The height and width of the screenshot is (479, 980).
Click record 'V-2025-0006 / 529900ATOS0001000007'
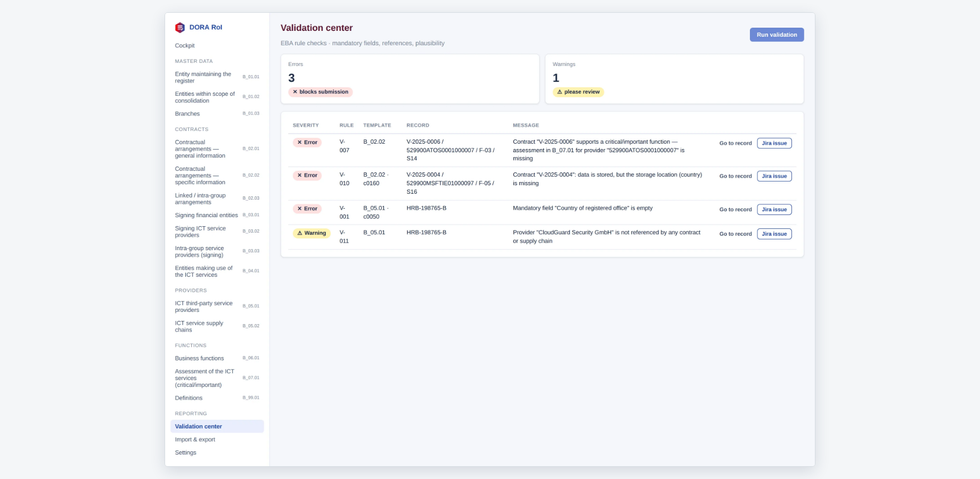[x=451, y=150]
